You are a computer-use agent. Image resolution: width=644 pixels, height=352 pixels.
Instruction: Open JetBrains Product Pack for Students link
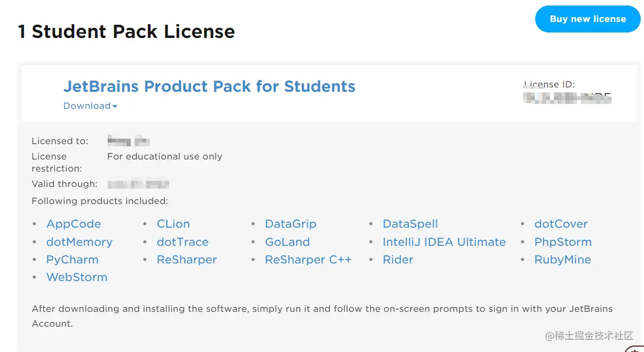coord(209,86)
